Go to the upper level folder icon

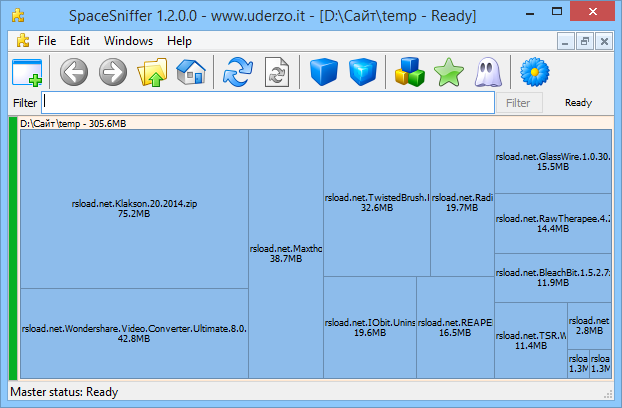coord(152,73)
